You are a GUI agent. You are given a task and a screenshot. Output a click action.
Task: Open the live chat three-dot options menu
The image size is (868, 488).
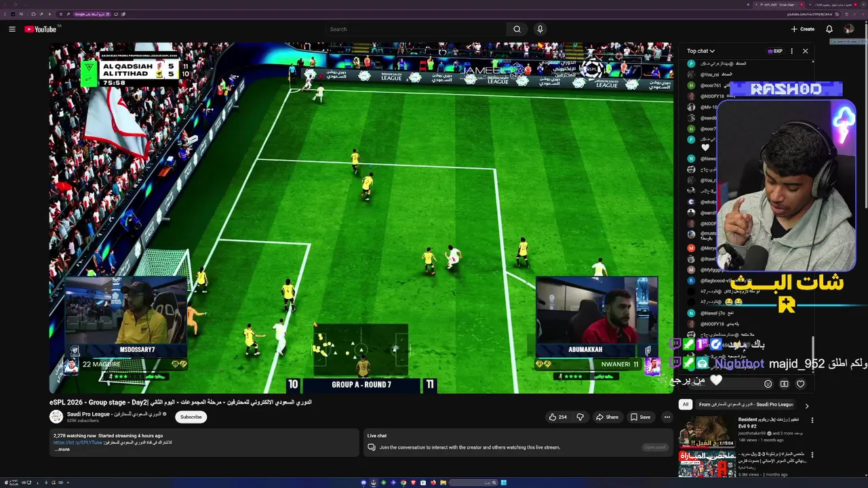coord(791,51)
